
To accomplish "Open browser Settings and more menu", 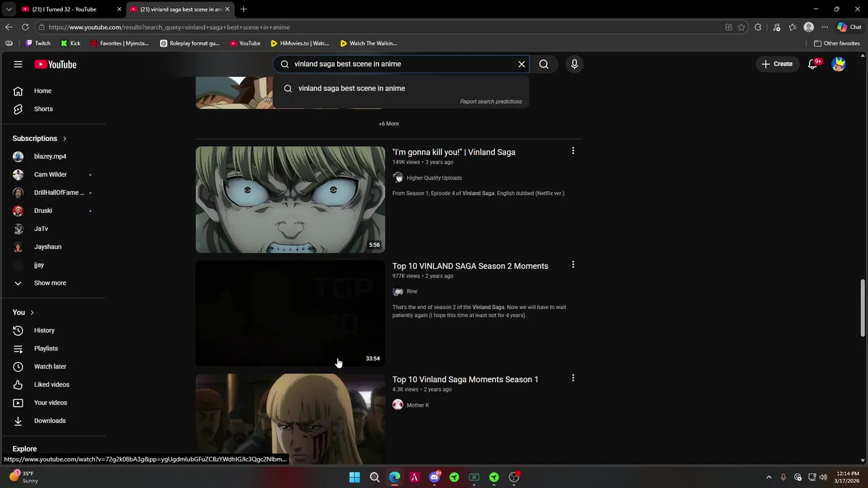I will pos(825,27).
